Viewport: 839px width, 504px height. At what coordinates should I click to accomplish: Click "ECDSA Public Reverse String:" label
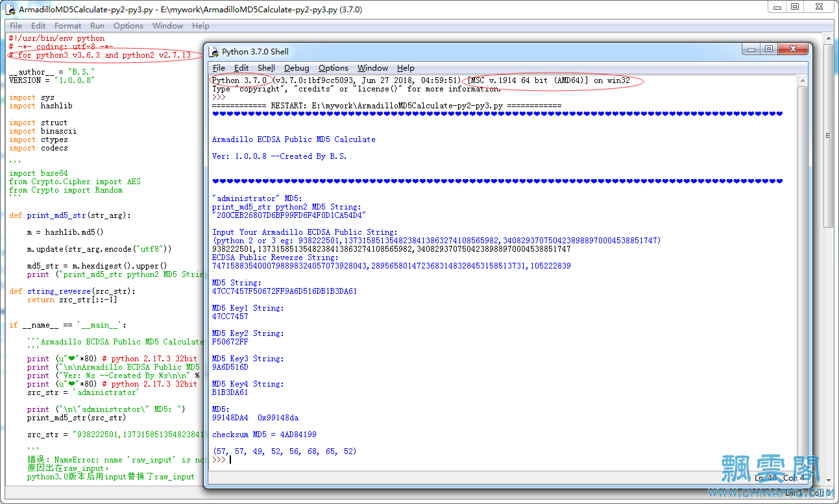(275, 258)
